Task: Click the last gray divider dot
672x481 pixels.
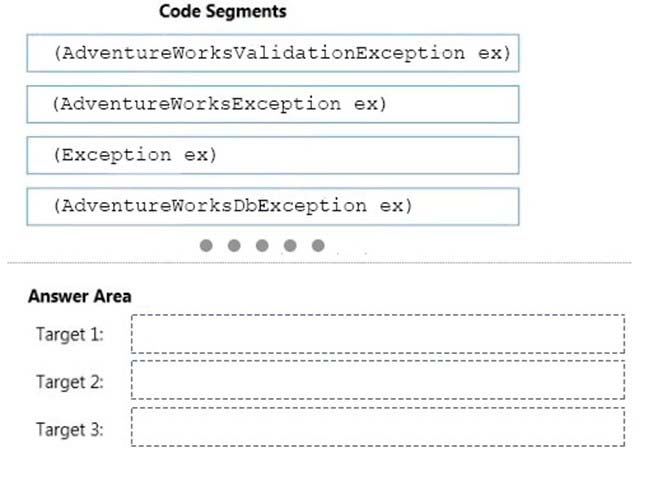Action: point(318,245)
